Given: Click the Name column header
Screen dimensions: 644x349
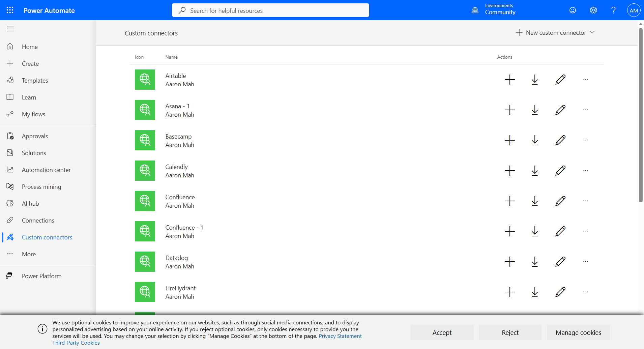Looking at the screenshot, I should [x=171, y=57].
